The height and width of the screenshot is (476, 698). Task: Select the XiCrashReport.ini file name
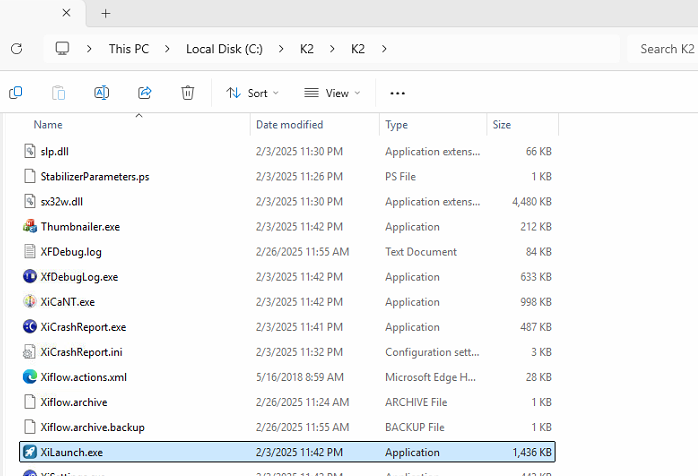click(81, 352)
